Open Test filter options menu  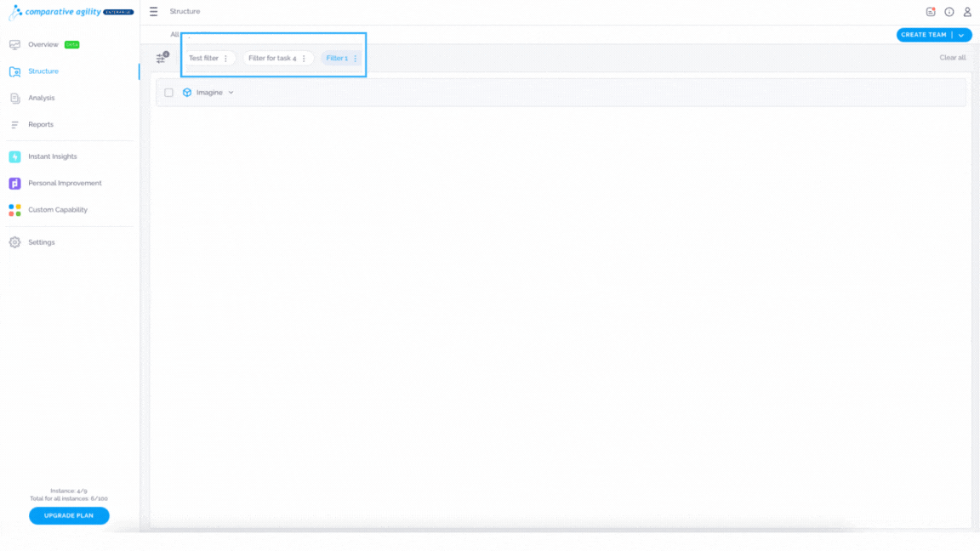tap(226, 58)
